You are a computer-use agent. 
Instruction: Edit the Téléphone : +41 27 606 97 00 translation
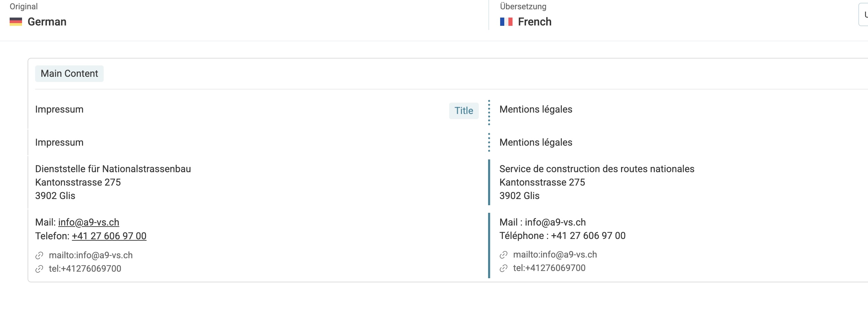tap(562, 236)
